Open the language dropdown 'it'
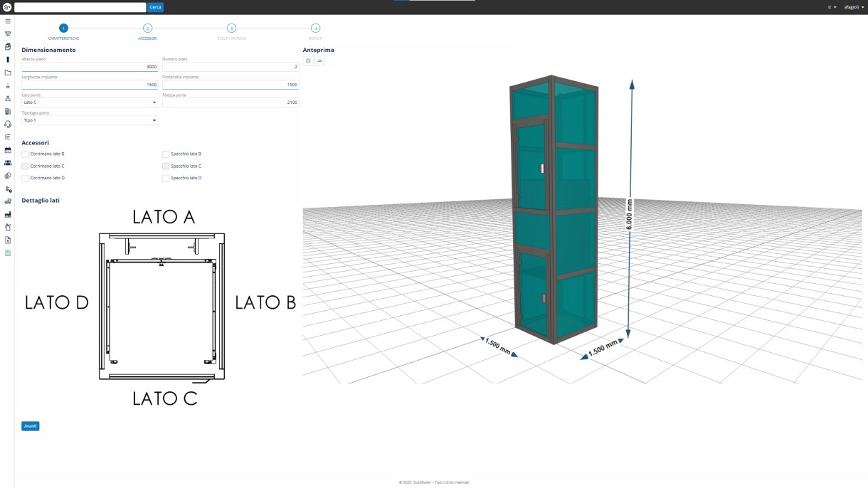Image resolution: width=868 pixels, height=488 pixels. click(832, 7)
